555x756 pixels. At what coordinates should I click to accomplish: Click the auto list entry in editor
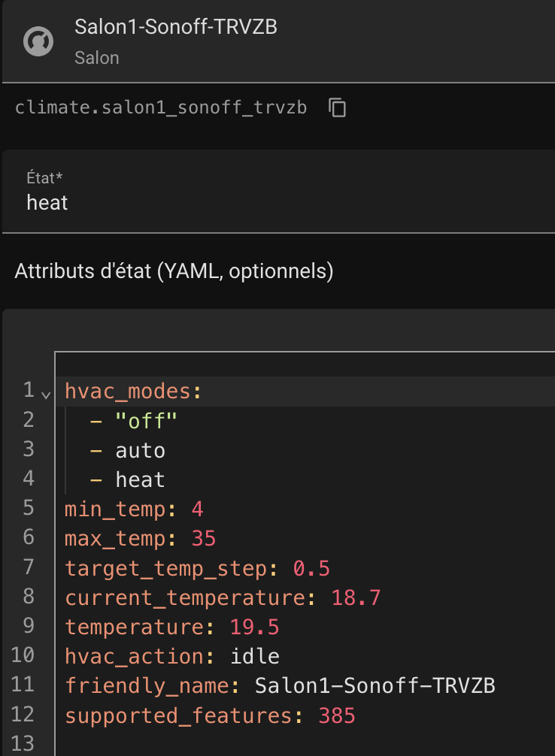tap(140, 450)
